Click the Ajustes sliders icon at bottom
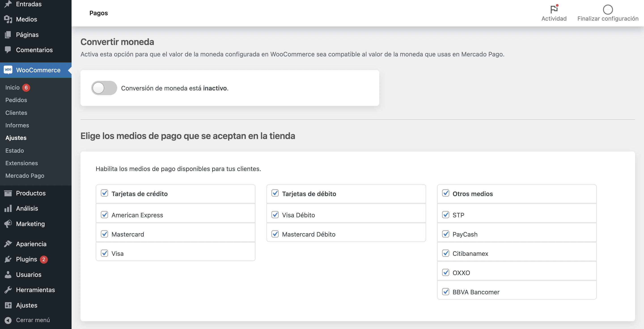The width and height of the screenshot is (644, 329). pyautogui.click(x=8, y=305)
